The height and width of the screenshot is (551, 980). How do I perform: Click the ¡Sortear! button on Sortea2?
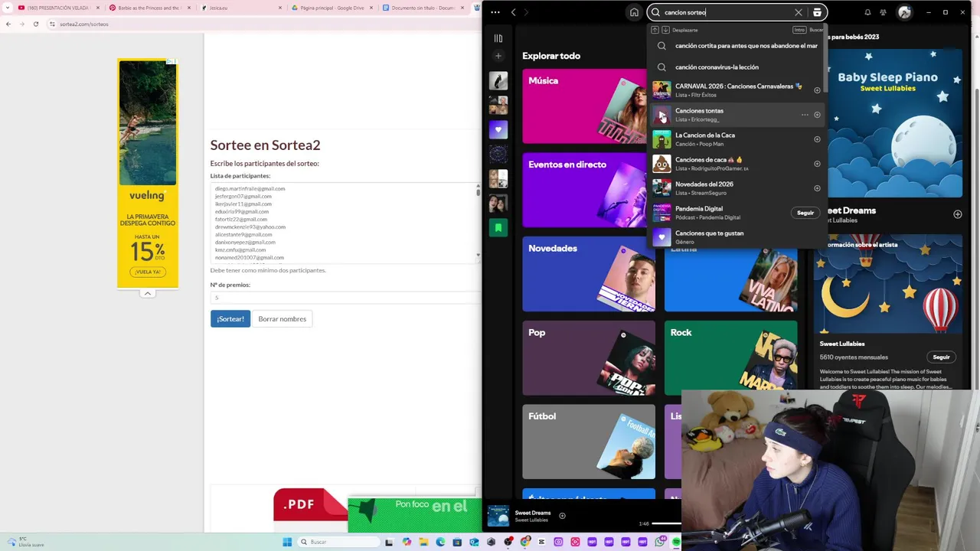coord(230,319)
